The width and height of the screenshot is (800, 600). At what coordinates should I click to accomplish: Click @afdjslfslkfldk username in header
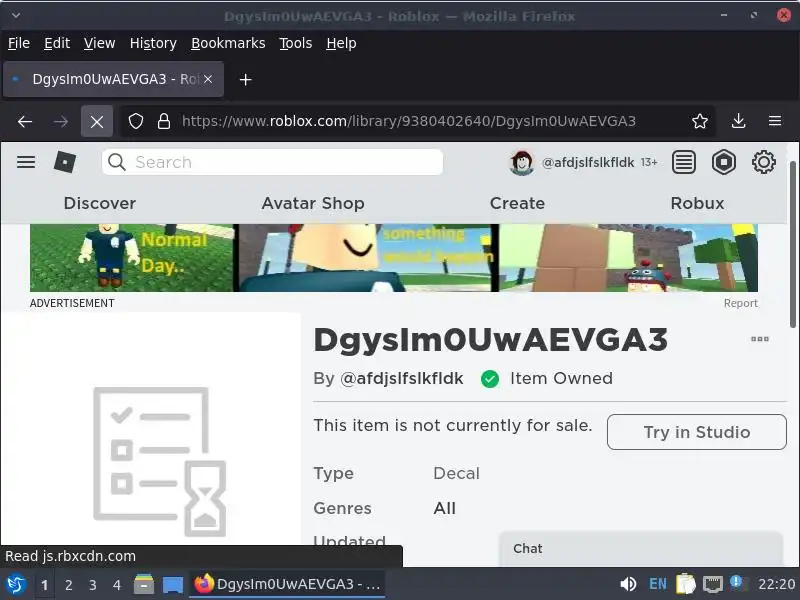pyautogui.click(x=588, y=162)
